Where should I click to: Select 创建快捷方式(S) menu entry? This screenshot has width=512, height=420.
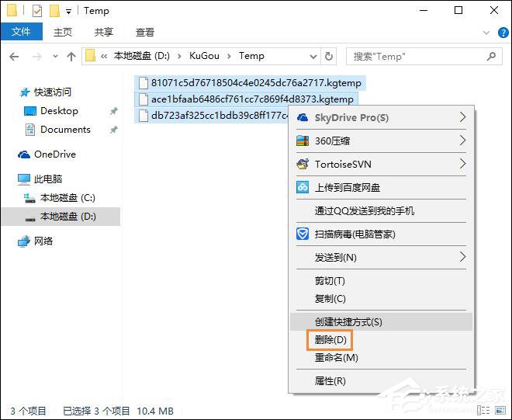pyautogui.click(x=381, y=322)
